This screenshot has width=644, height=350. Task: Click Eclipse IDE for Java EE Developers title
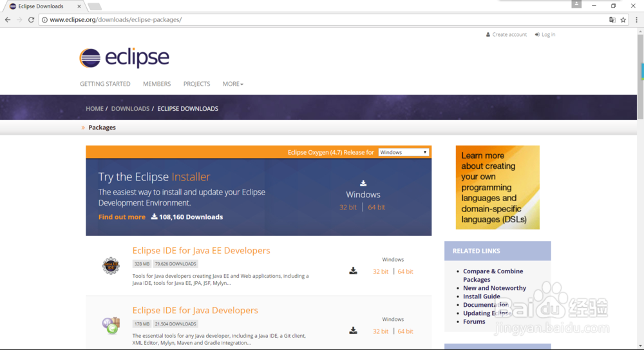point(201,251)
